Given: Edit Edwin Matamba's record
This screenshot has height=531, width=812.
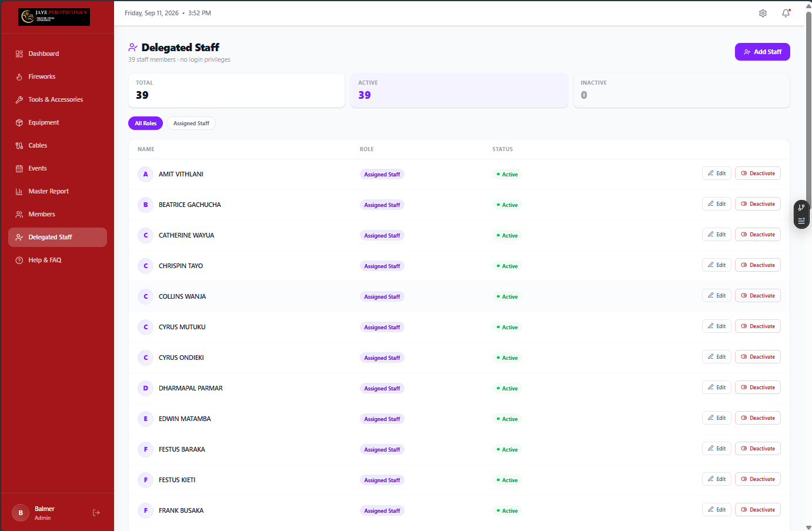Looking at the screenshot, I should (717, 418).
